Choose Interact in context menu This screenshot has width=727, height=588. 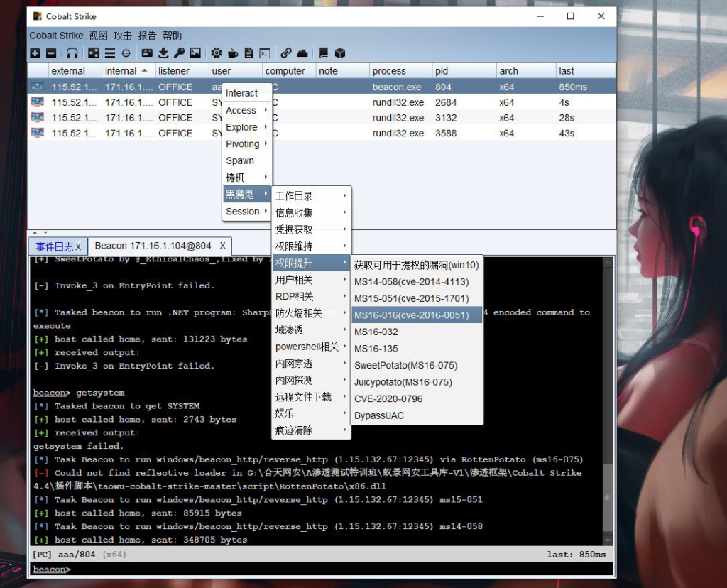coord(246,93)
